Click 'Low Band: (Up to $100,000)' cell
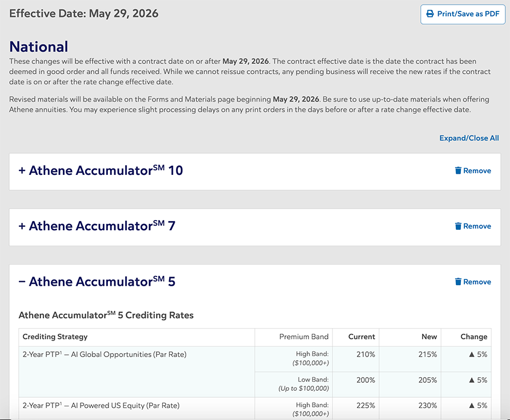510x420 pixels. pyautogui.click(x=294, y=384)
